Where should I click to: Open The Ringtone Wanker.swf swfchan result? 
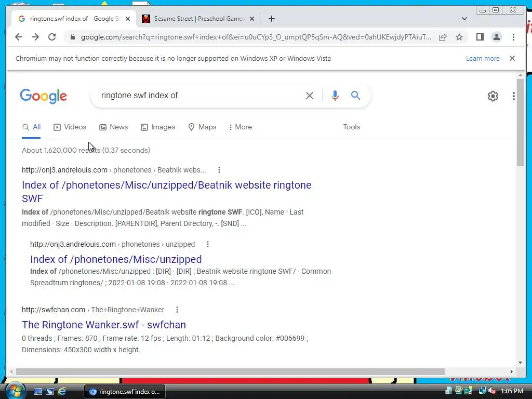(x=104, y=325)
